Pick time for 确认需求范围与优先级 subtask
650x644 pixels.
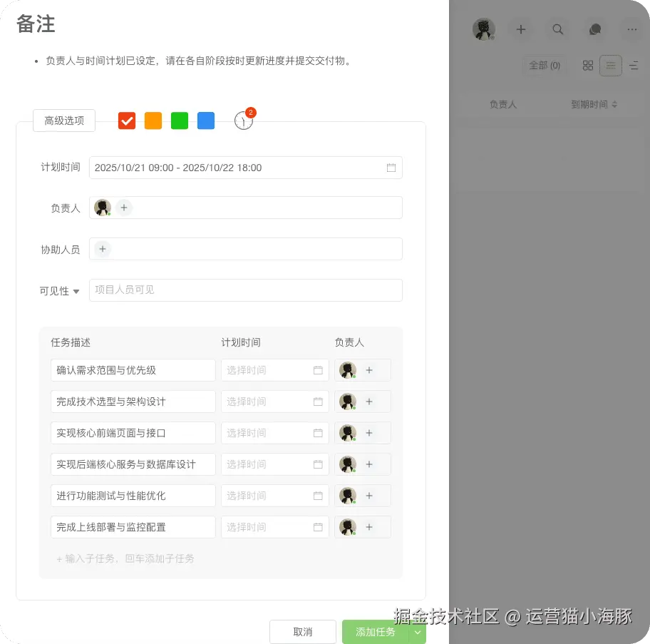(275, 370)
